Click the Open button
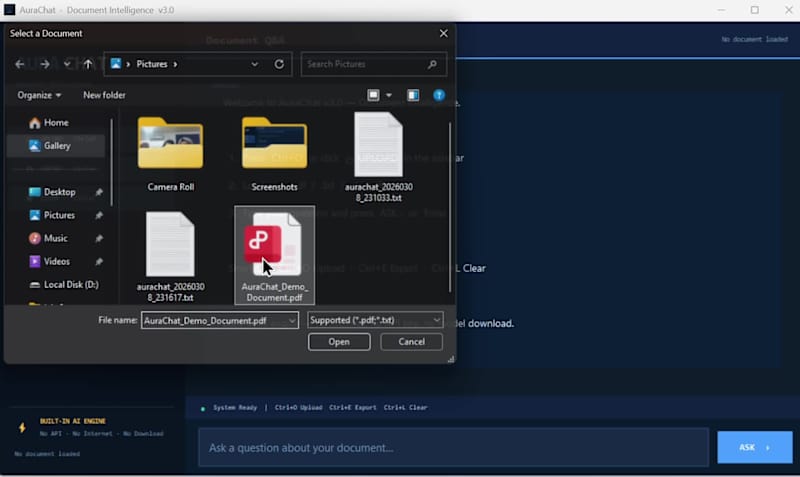Screen dimensions: 800x477 (x=339, y=342)
